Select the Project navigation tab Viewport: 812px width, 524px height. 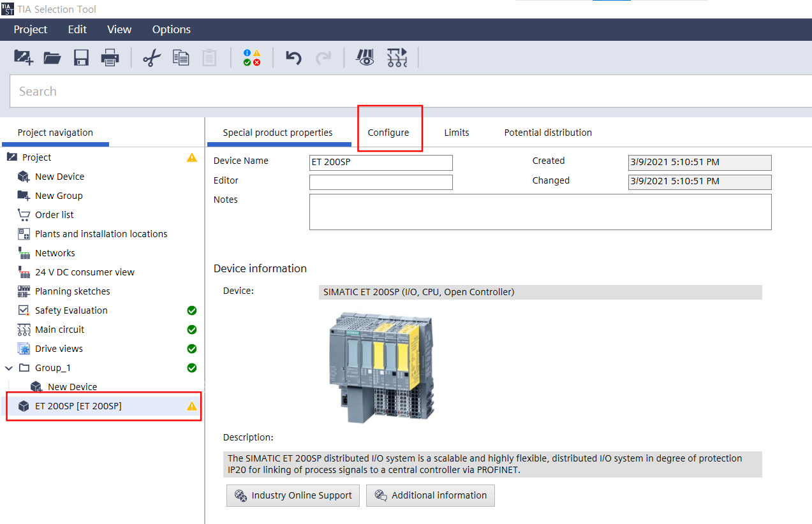click(x=55, y=133)
